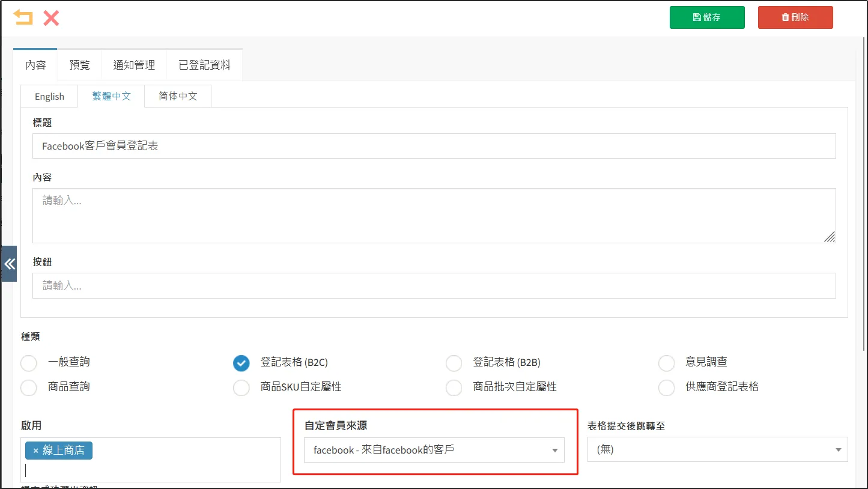Image resolution: width=868 pixels, height=489 pixels.
Task: Select 商品SKU自定屬性 radio option
Action: (241, 387)
